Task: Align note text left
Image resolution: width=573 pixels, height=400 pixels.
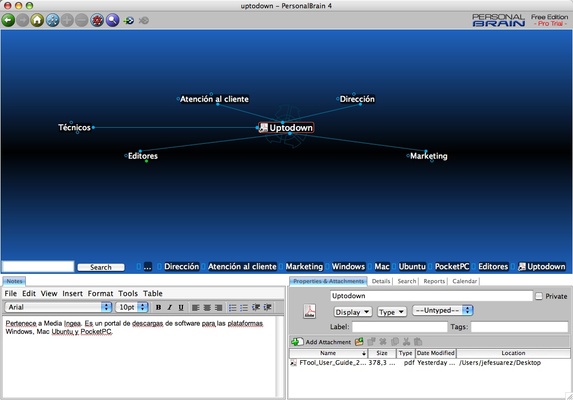Action: point(196,308)
